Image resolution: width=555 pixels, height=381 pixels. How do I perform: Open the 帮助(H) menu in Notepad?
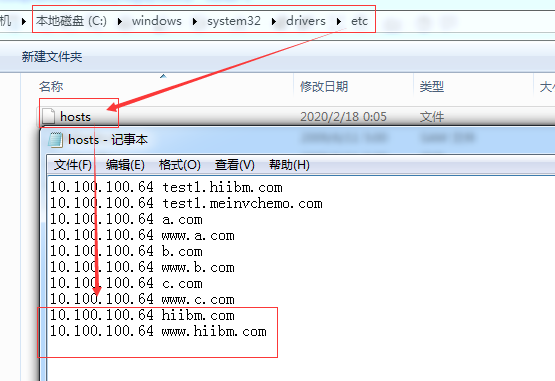(289, 165)
